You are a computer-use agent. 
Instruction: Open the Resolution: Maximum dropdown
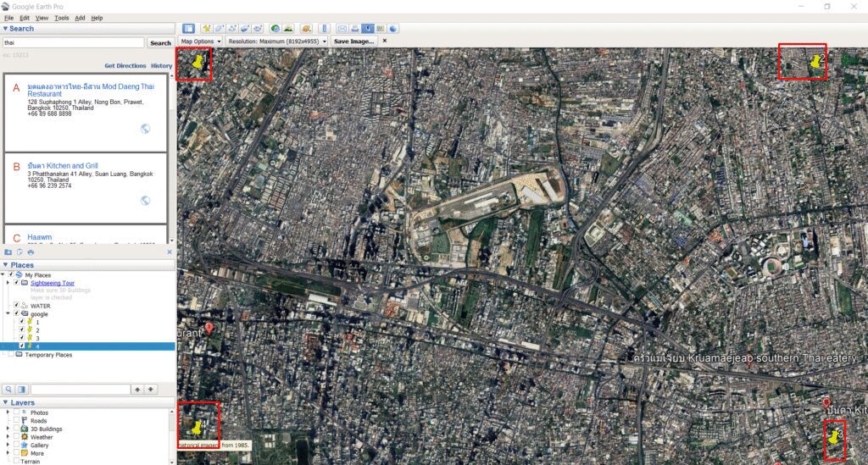pos(277,41)
